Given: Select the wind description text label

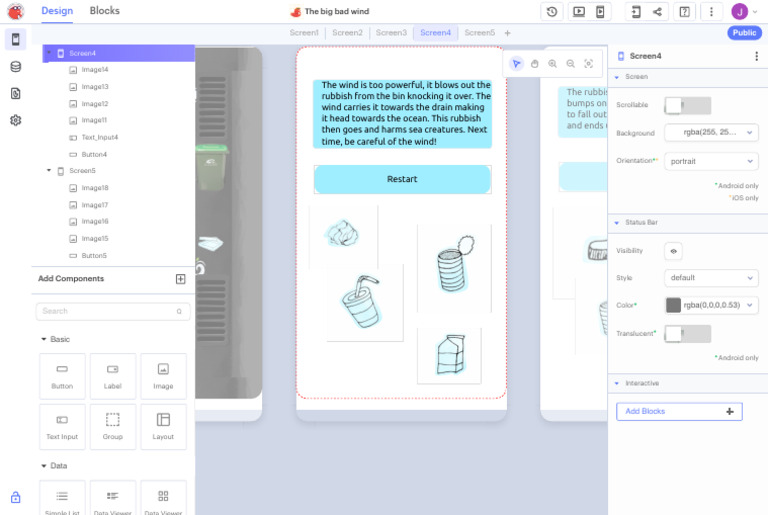Looking at the screenshot, I should [x=402, y=114].
